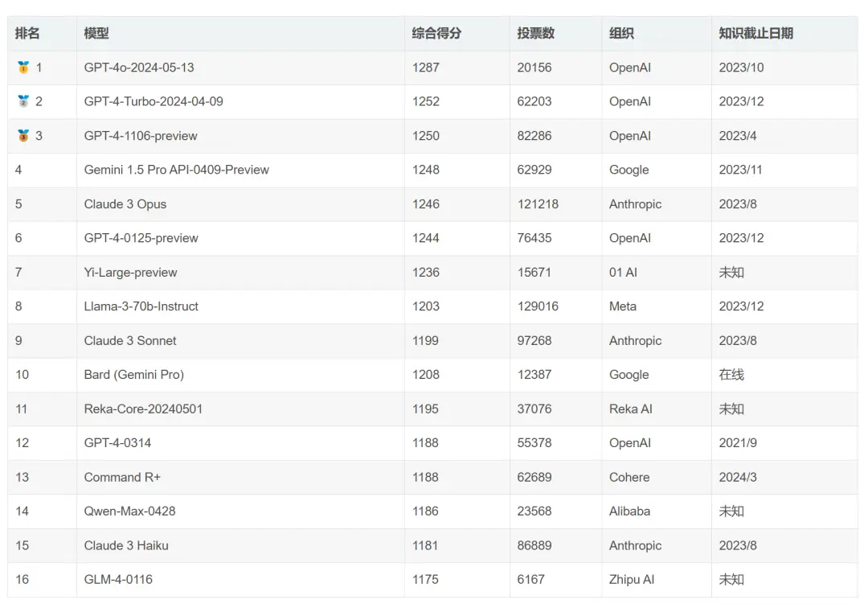Click the Qwen-Max-0428 model name

coord(129,511)
